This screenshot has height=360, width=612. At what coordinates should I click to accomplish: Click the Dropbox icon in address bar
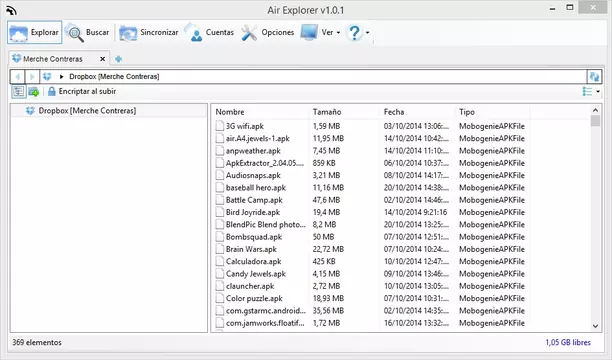[47, 77]
